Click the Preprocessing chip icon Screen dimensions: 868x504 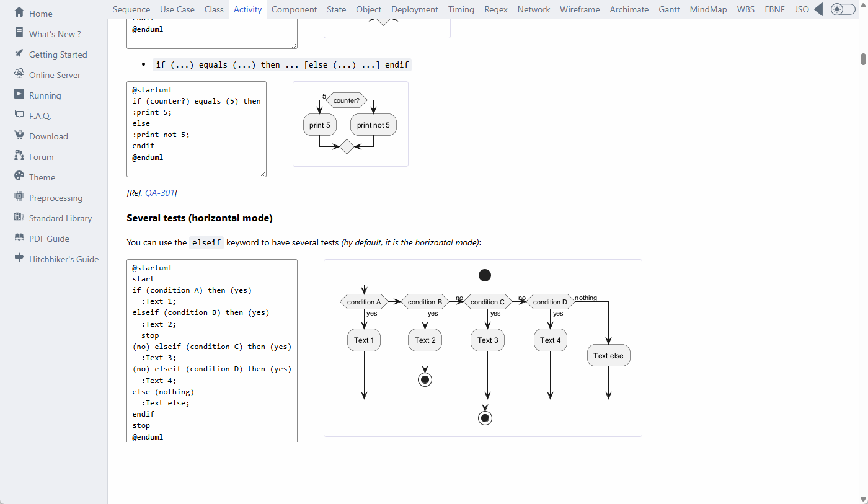point(19,197)
